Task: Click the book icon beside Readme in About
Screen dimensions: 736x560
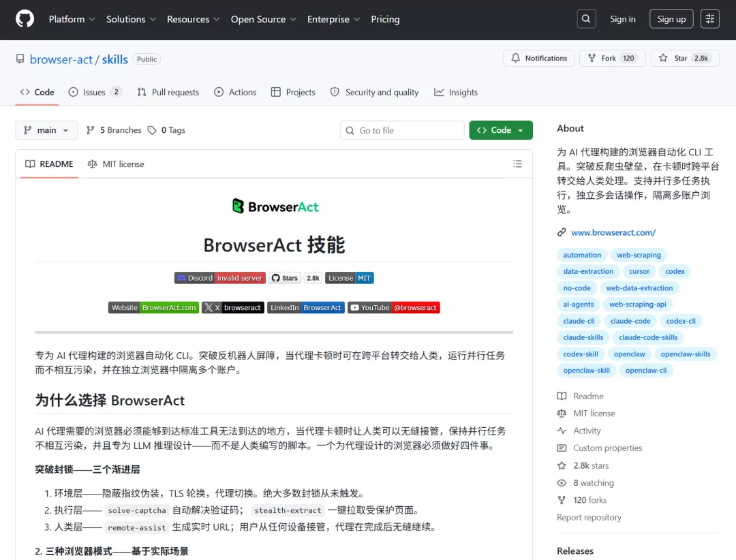Action: [x=562, y=396]
